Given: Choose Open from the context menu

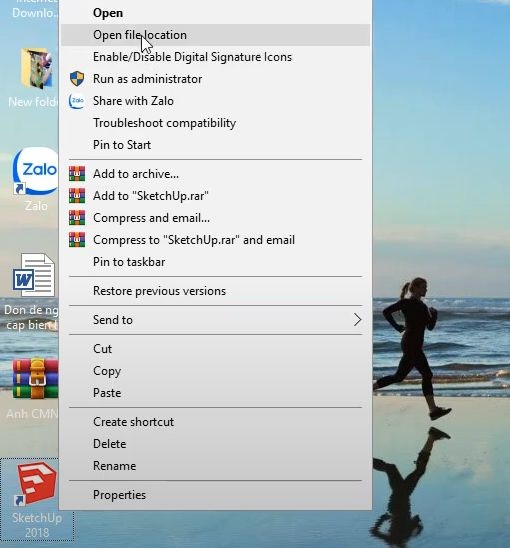Looking at the screenshot, I should tap(215, 13).
